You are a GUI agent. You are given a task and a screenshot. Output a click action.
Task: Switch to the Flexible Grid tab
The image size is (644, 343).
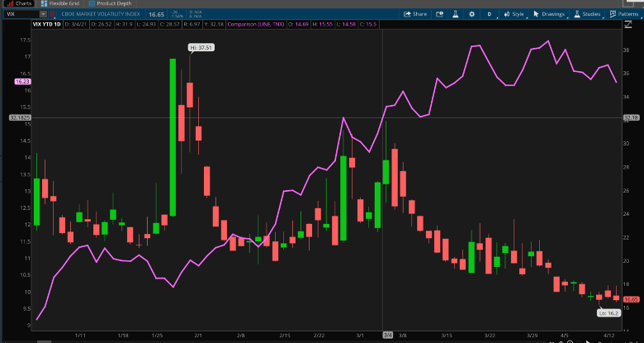60,3
